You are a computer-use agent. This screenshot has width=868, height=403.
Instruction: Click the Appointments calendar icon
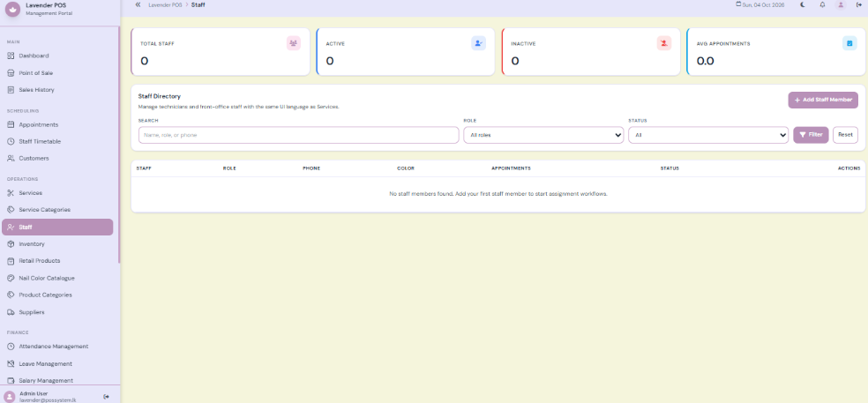click(x=11, y=124)
